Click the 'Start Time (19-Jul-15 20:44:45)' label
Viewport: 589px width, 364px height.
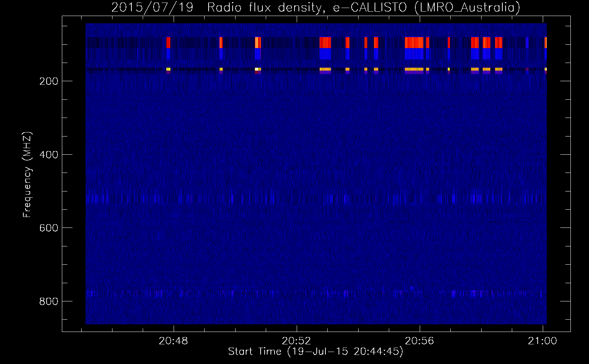click(x=316, y=352)
